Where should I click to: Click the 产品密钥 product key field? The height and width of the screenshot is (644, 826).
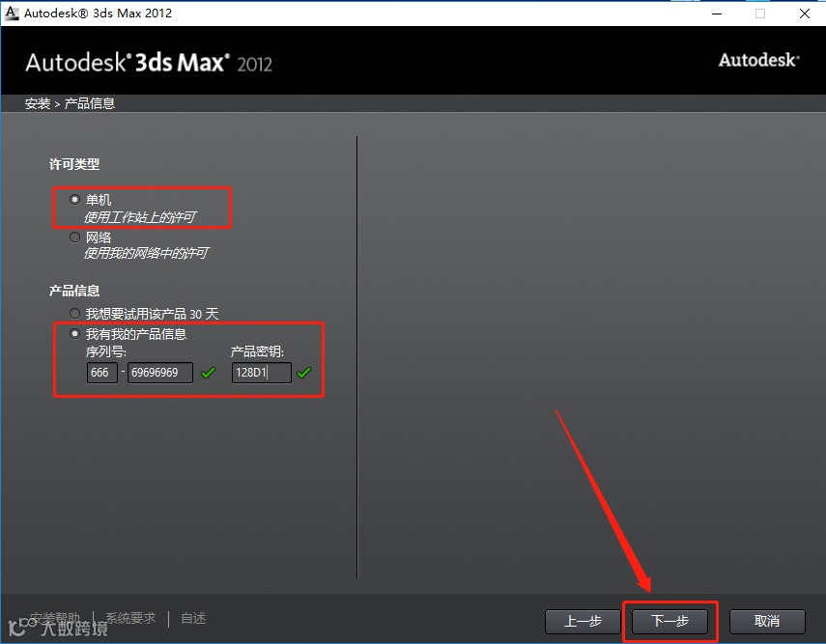point(261,373)
